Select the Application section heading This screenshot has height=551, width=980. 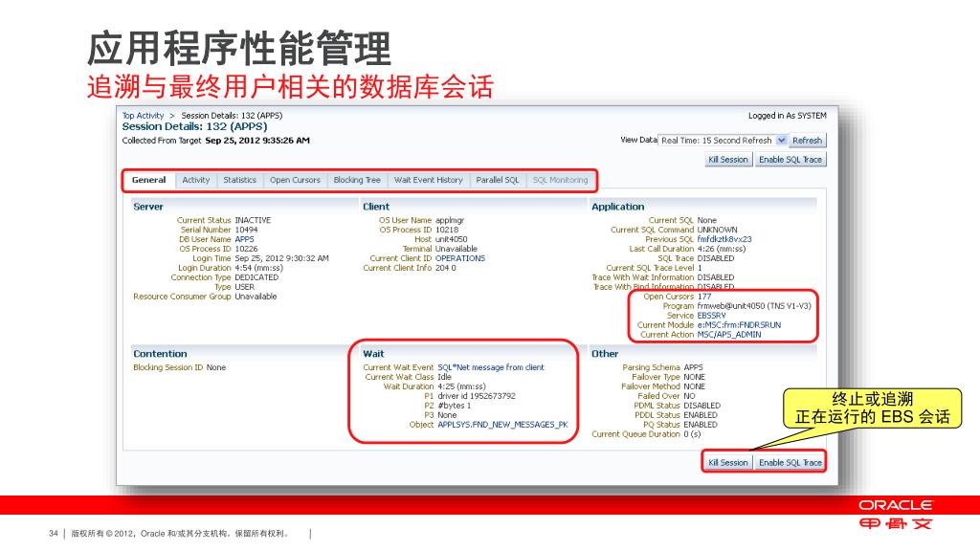pos(617,207)
